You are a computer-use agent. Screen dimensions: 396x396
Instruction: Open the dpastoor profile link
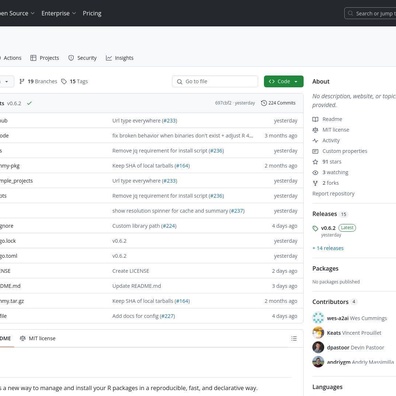[338, 348]
